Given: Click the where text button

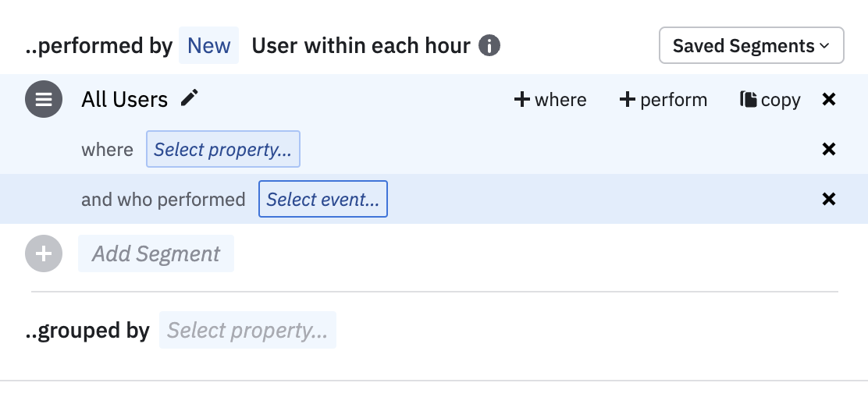Looking at the screenshot, I should (x=560, y=100).
